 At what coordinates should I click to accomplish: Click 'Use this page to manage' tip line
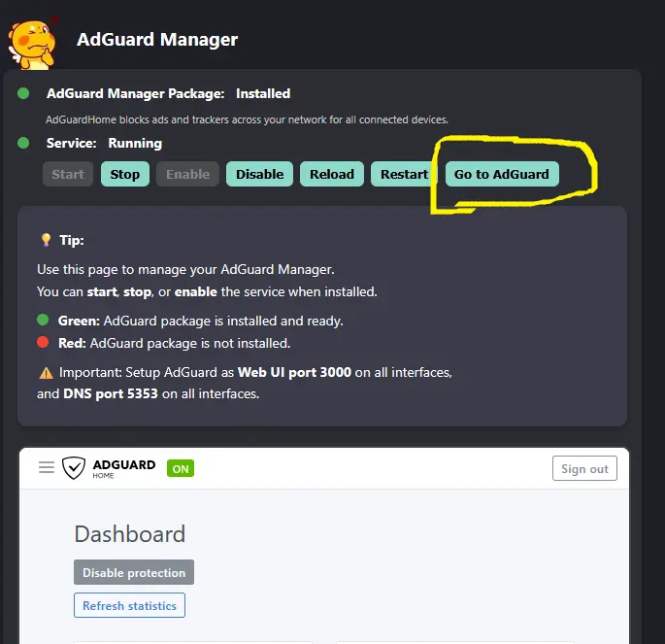point(185,269)
